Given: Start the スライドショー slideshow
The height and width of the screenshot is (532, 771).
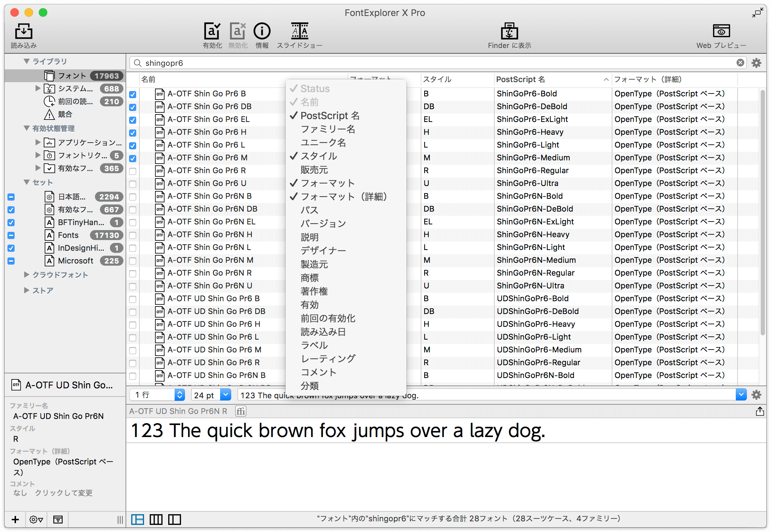Looking at the screenshot, I should (299, 31).
